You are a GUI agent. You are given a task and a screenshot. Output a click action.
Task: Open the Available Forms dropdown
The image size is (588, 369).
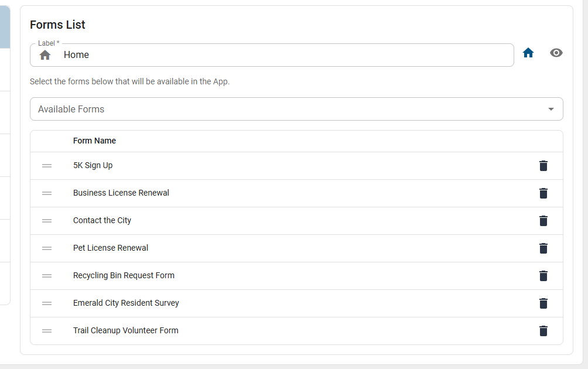point(296,109)
